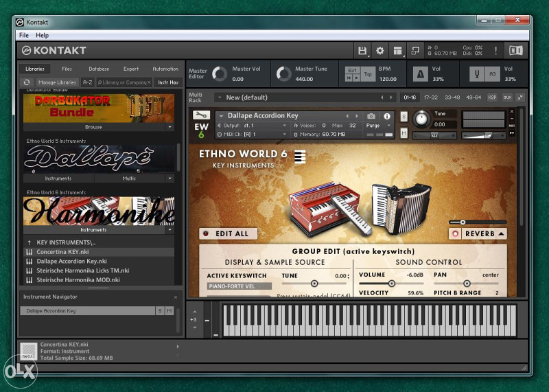The width and height of the screenshot is (549, 392).
Task: Remove instrument with the X on instrument header
Action: 512,111
